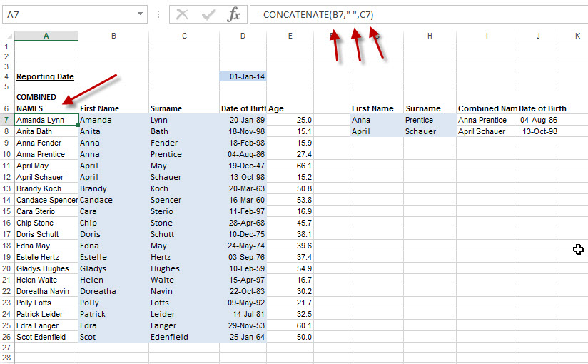Select cell containing Anna Fender
Screen dimensions: 588x364
pyautogui.click(x=46, y=143)
